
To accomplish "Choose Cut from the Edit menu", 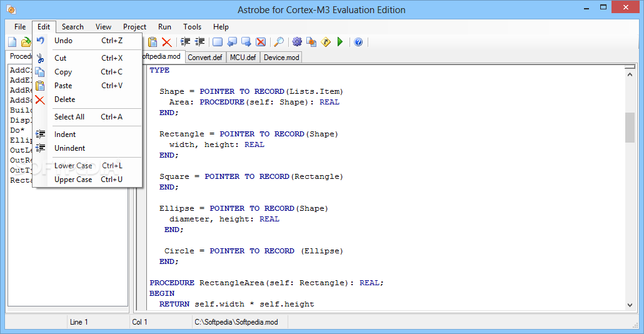I will (88, 58).
